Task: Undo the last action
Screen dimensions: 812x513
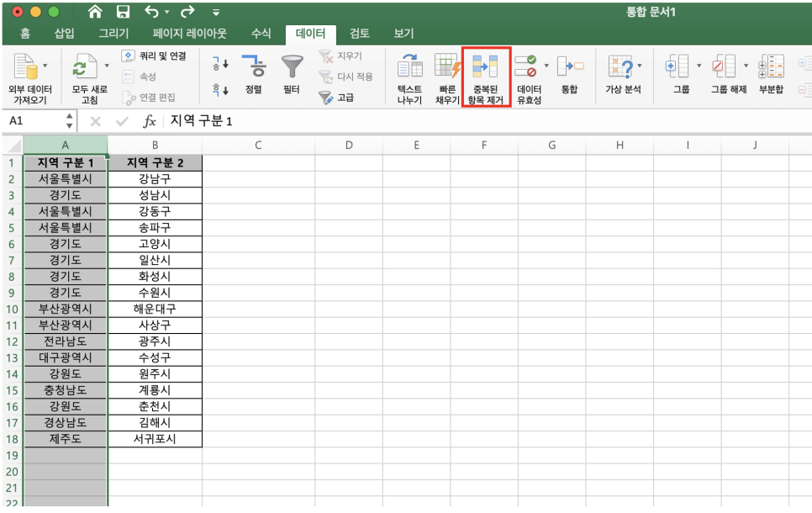Action: coord(152,12)
